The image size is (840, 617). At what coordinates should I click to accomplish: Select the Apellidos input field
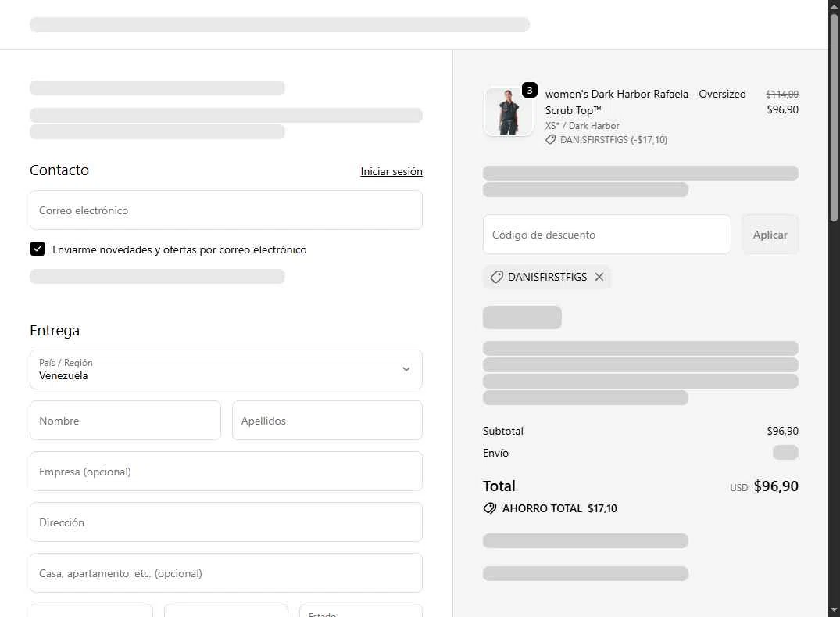[327, 421]
